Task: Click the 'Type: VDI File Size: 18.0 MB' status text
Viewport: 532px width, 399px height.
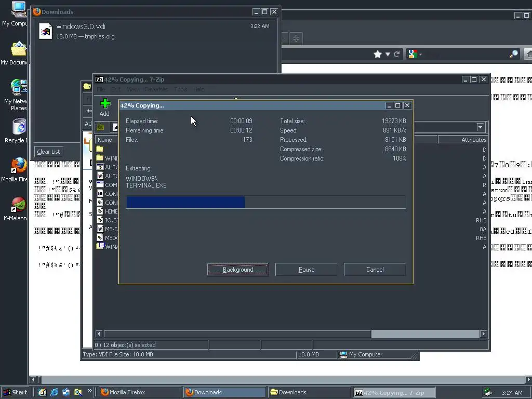Action: 118,354
